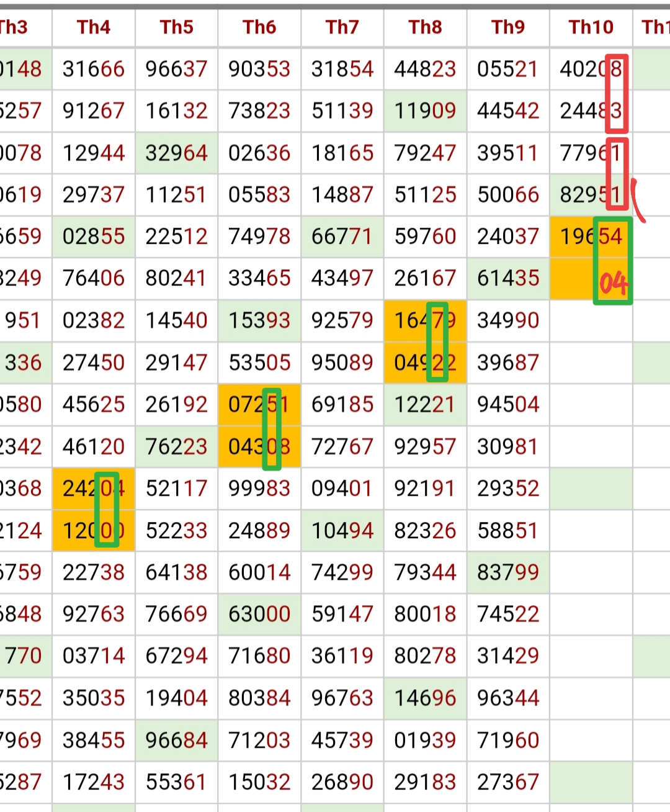Select the green-highlighted cell 63000
The height and width of the screenshot is (812, 670).
[259, 615]
